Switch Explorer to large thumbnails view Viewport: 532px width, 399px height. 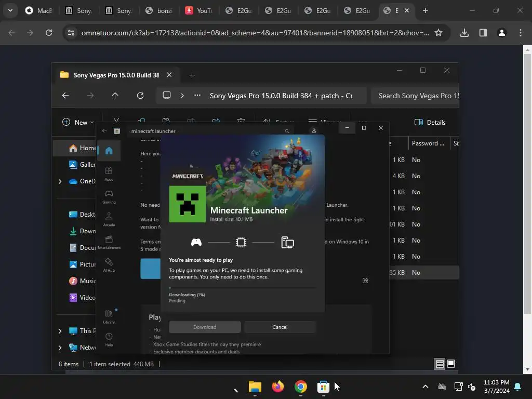pyautogui.click(x=450, y=364)
